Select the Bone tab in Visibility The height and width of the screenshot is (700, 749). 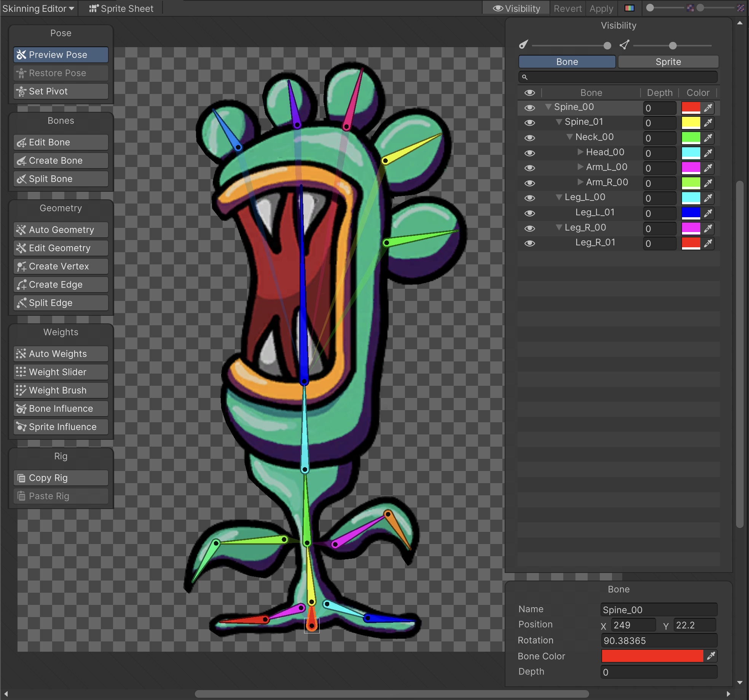566,61
